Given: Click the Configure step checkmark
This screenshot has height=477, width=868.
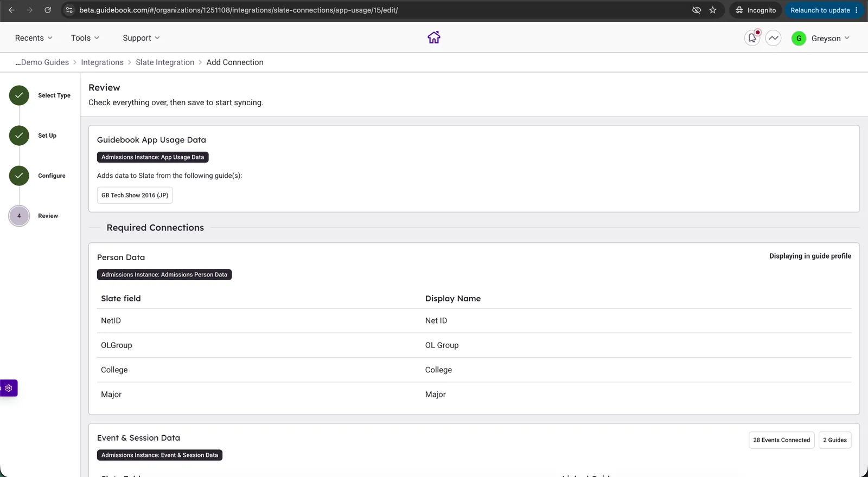Looking at the screenshot, I should [19, 176].
